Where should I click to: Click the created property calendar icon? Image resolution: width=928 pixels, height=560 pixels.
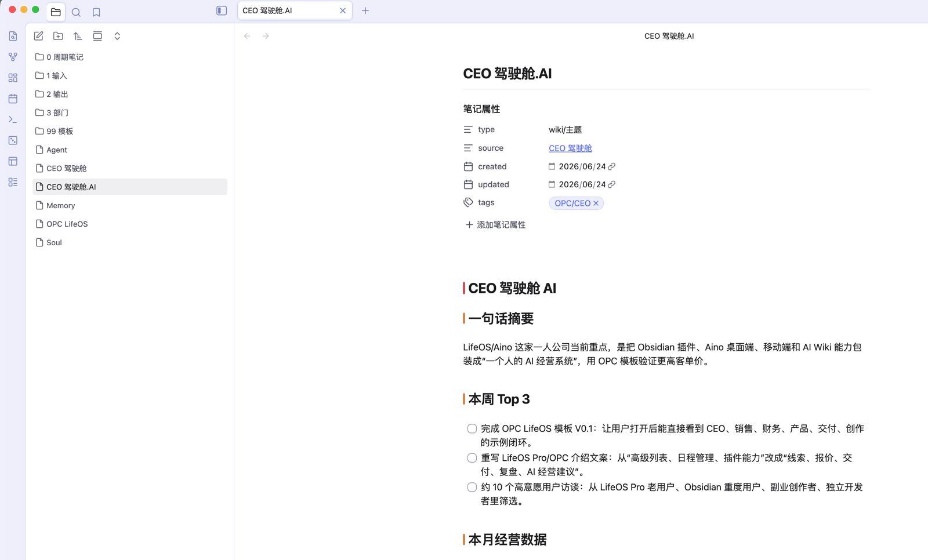pos(468,166)
